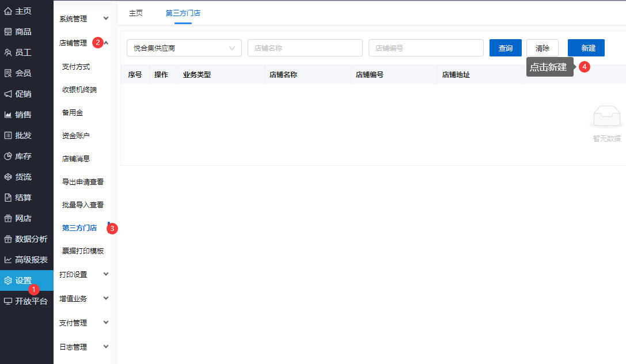Open the 会员 sidebar icon

pyautogui.click(x=8, y=74)
